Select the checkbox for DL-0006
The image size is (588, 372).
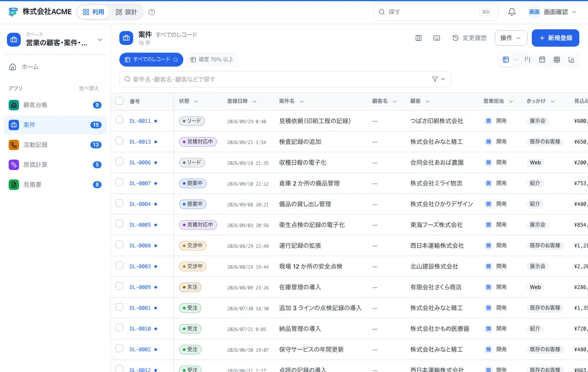pos(119,161)
